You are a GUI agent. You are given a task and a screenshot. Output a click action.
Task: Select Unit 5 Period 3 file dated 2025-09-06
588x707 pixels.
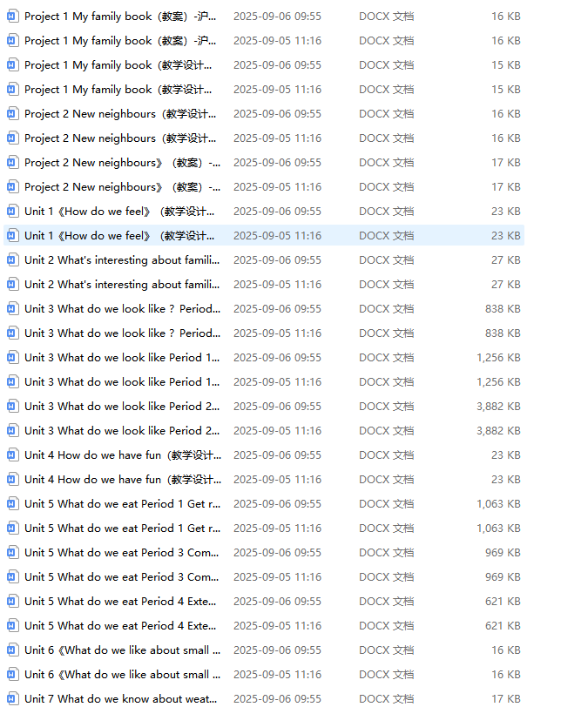click(122, 553)
